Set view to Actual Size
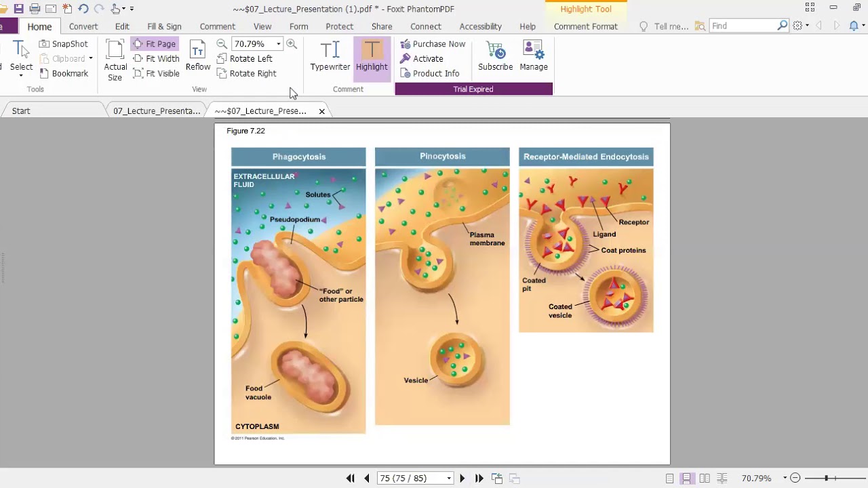868x488 pixels. [115, 61]
